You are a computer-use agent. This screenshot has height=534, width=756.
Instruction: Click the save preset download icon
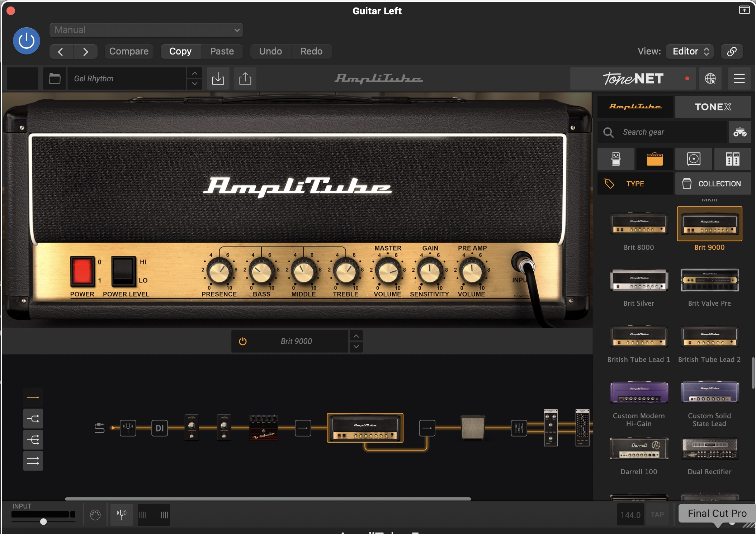click(218, 78)
